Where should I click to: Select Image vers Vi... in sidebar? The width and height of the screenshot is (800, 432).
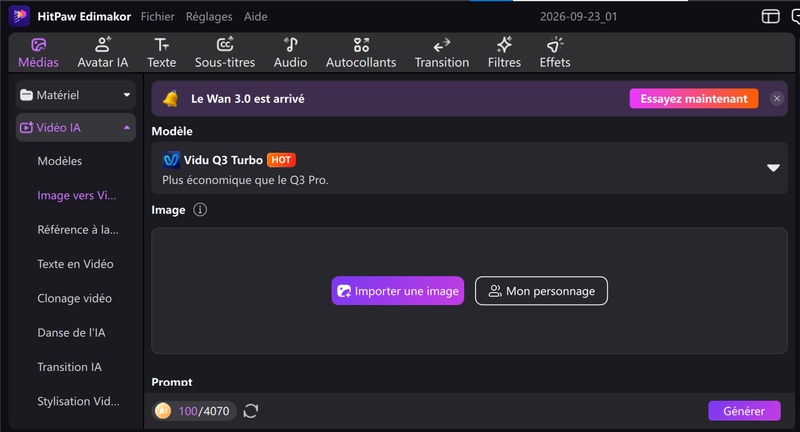pyautogui.click(x=77, y=195)
